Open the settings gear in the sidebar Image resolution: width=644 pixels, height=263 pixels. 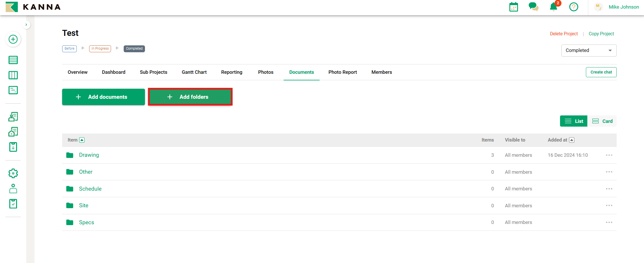pyautogui.click(x=13, y=173)
